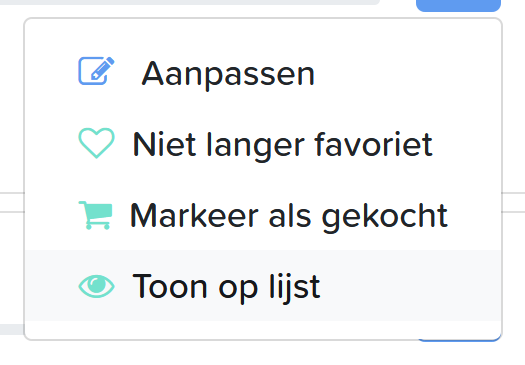Select Niet langer favoriet

click(263, 143)
